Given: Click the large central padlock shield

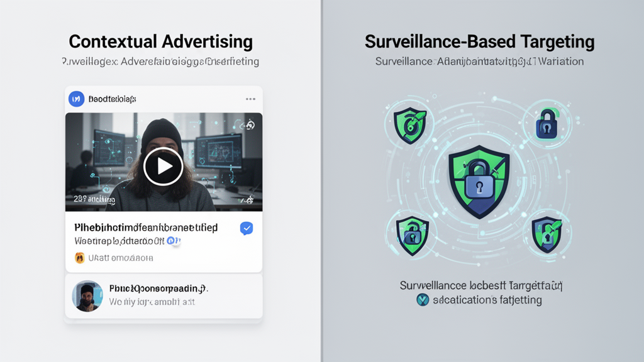Looking at the screenshot, I should (x=479, y=182).
